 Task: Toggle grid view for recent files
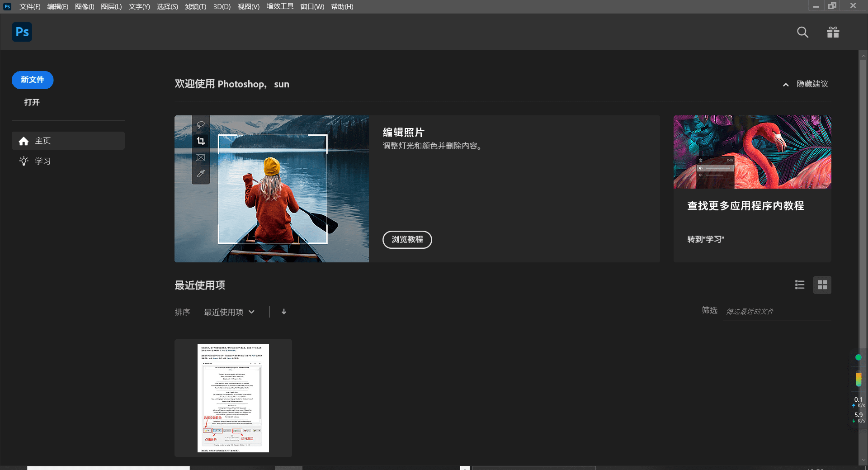point(822,285)
